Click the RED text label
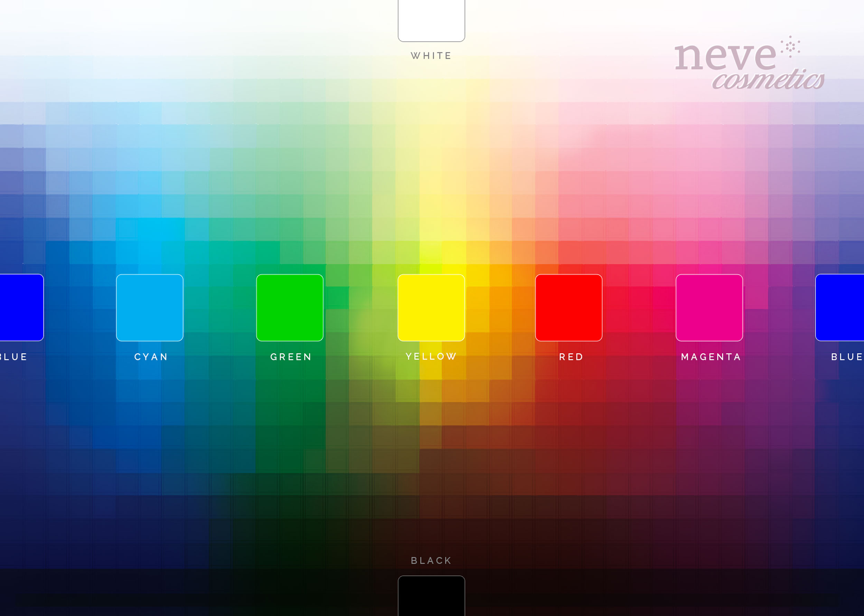 coord(571,357)
